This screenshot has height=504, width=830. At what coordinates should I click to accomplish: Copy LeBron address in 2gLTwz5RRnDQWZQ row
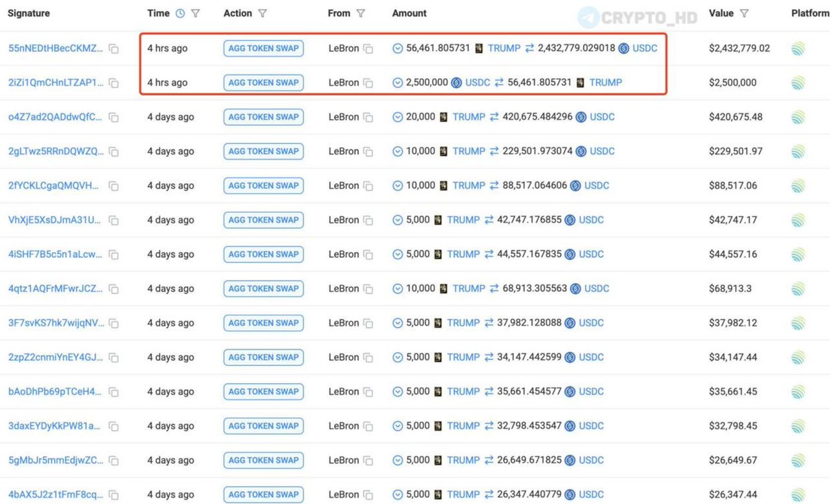[x=368, y=152]
